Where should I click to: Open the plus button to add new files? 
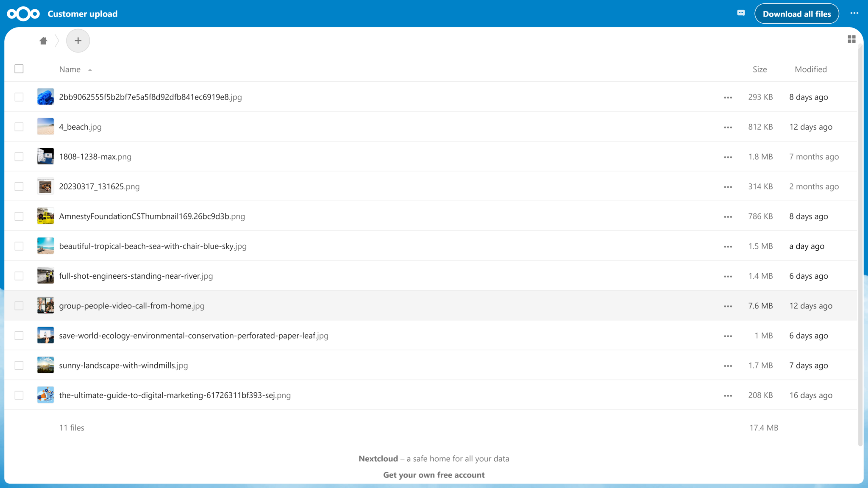click(78, 40)
